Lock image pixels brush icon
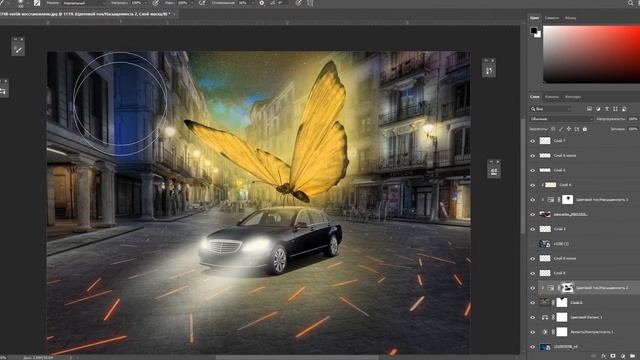The image size is (640, 360). pos(561,129)
